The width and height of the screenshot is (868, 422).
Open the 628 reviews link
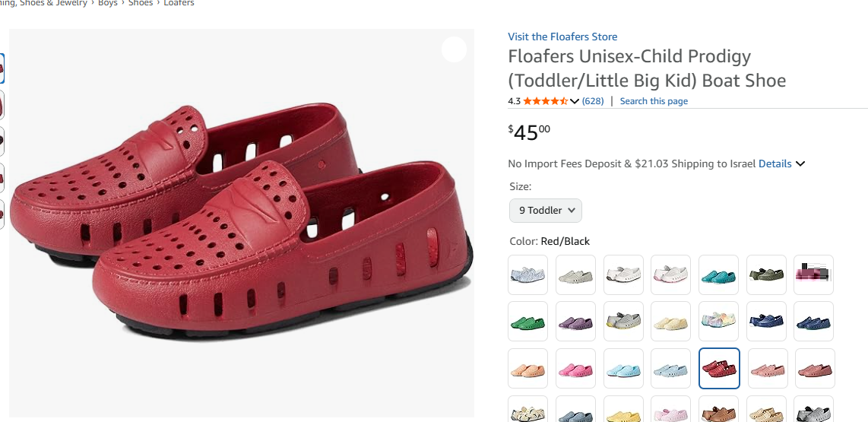593,101
